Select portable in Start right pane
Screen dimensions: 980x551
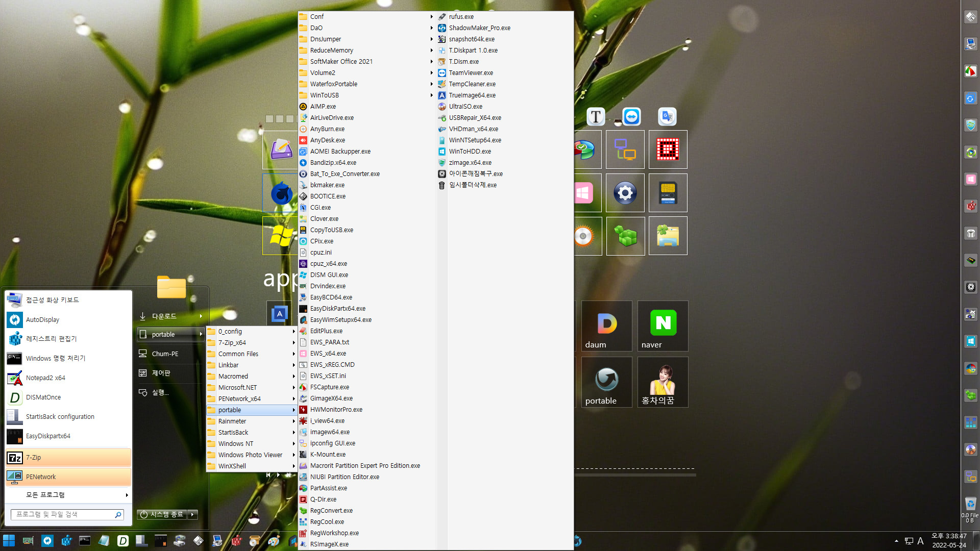170,334
